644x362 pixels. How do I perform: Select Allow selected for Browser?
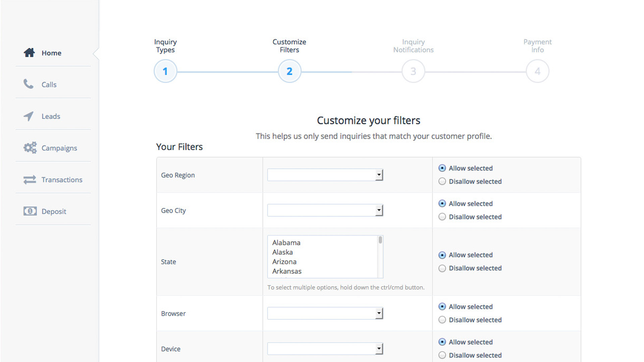[x=442, y=307]
